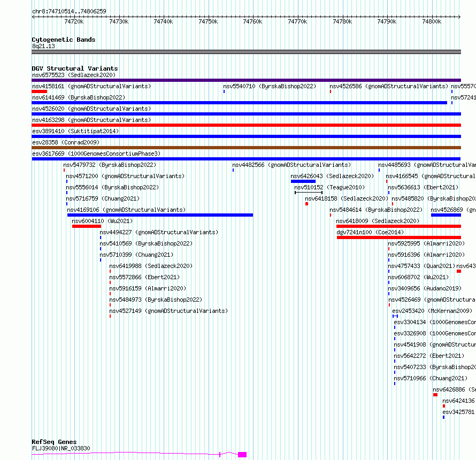
Task: Select the Cytogenetic Bands track title
Action: tap(64, 40)
